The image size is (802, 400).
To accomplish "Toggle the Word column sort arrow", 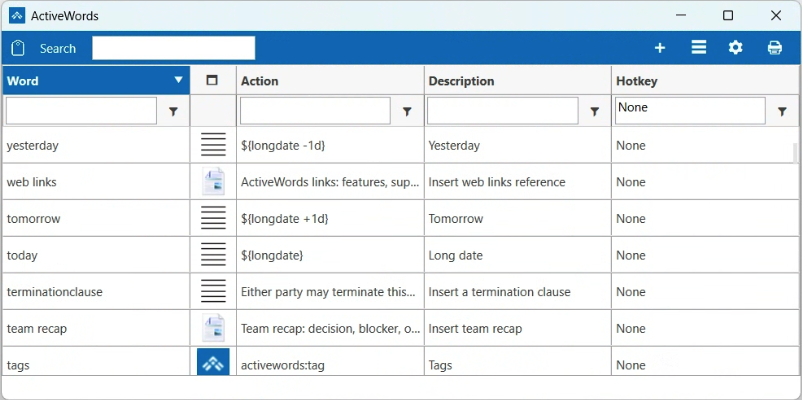I will (x=179, y=80).
